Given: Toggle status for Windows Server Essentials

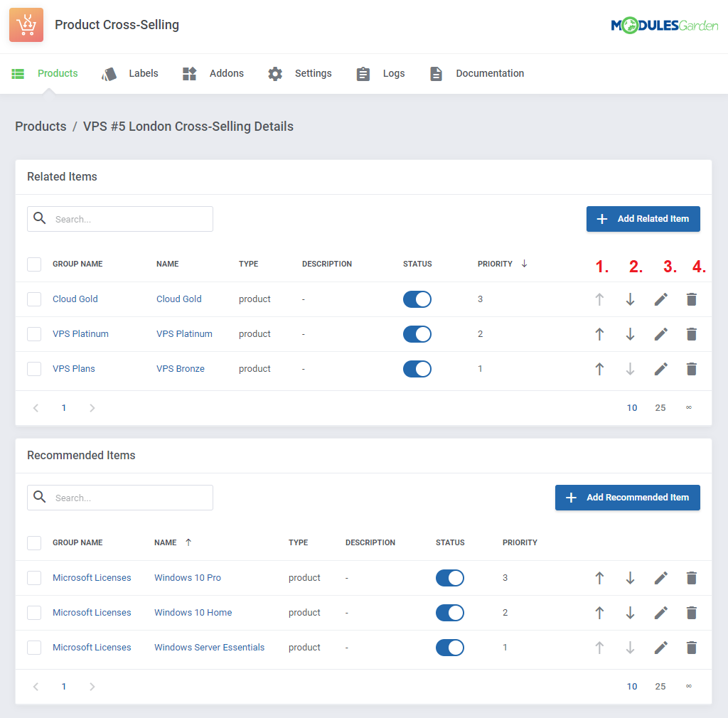Looking at the screenshot, I should point(449,648).
